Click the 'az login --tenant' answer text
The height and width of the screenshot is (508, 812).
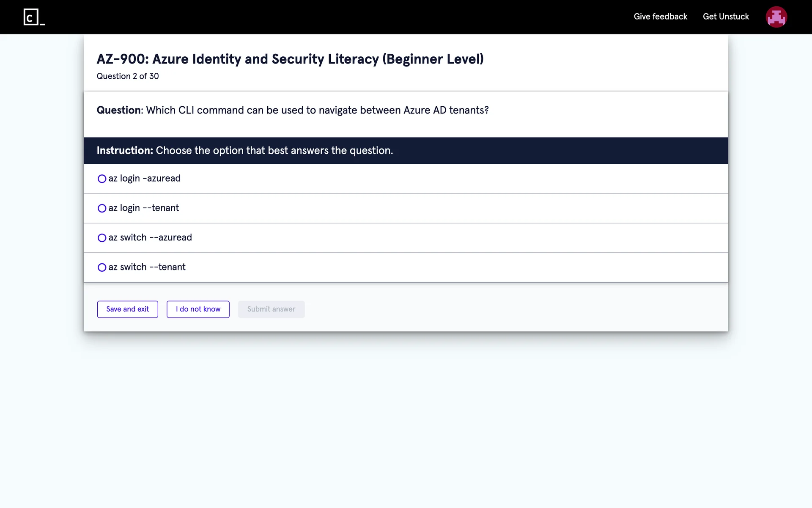[x=143, y=208]
